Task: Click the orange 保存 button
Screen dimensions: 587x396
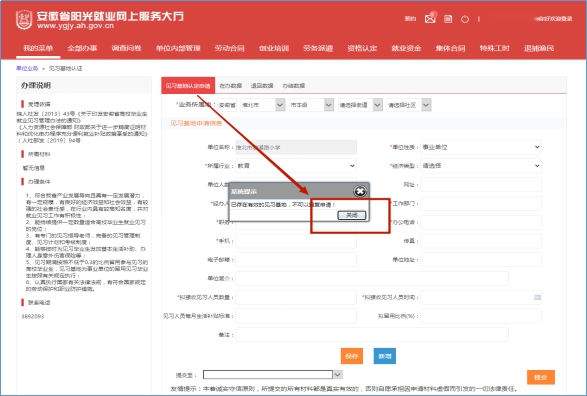Action: [x=352, y=356]
